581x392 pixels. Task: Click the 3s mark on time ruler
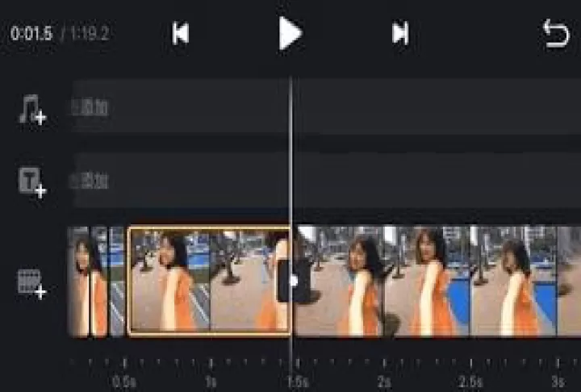pos(557,380)
